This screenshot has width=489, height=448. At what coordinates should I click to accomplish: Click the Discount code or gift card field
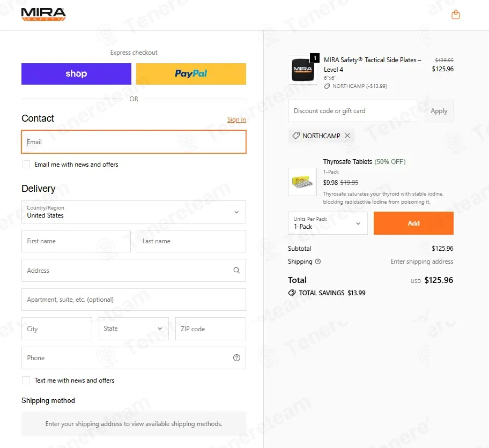[x=353, y=111]
